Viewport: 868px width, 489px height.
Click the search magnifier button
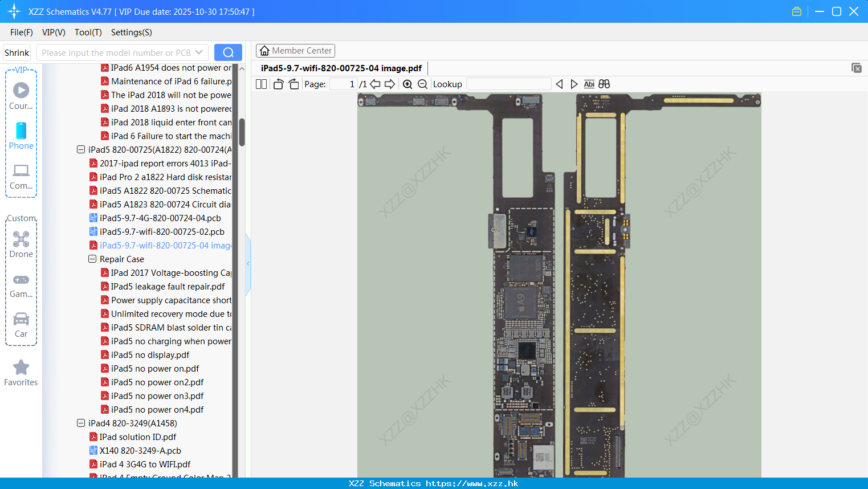(x=228, y=52)
